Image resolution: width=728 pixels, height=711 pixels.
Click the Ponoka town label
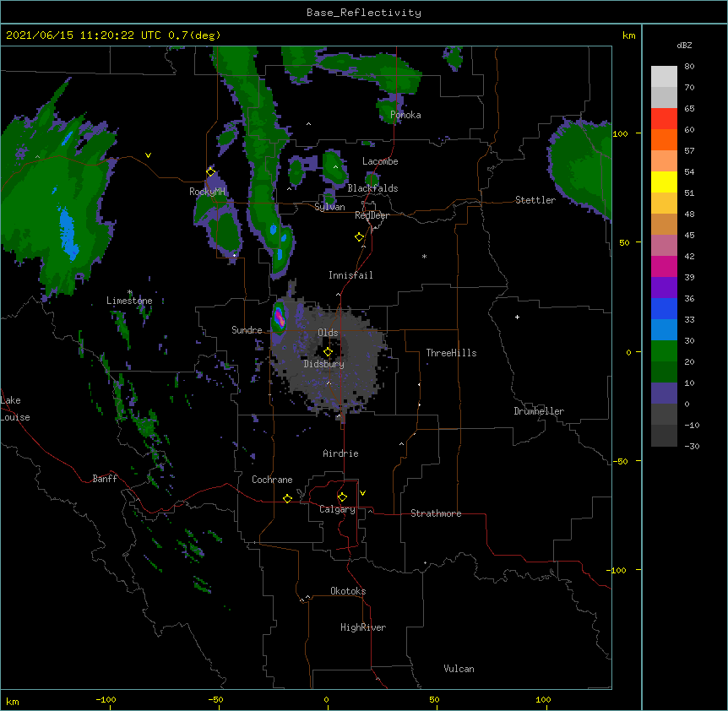coord(405,115)
